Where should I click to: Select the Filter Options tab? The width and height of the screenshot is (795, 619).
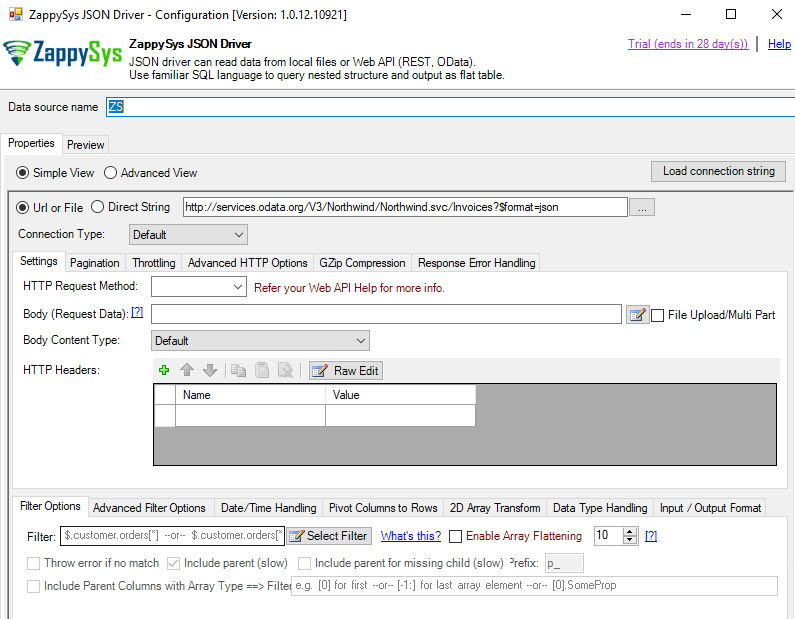point(50,506)
